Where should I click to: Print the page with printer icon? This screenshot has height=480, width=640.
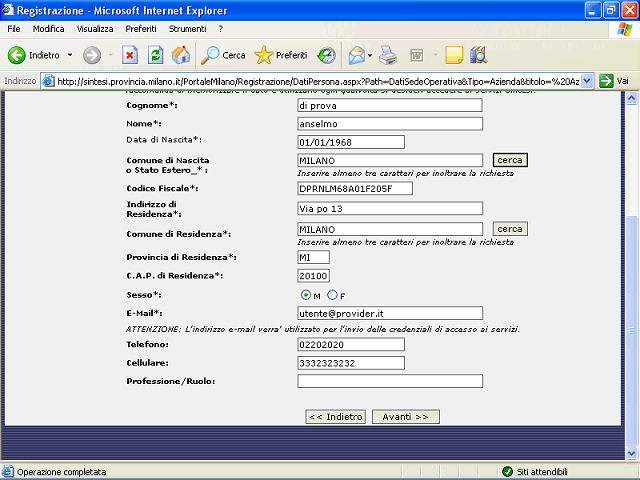[388, 55]
